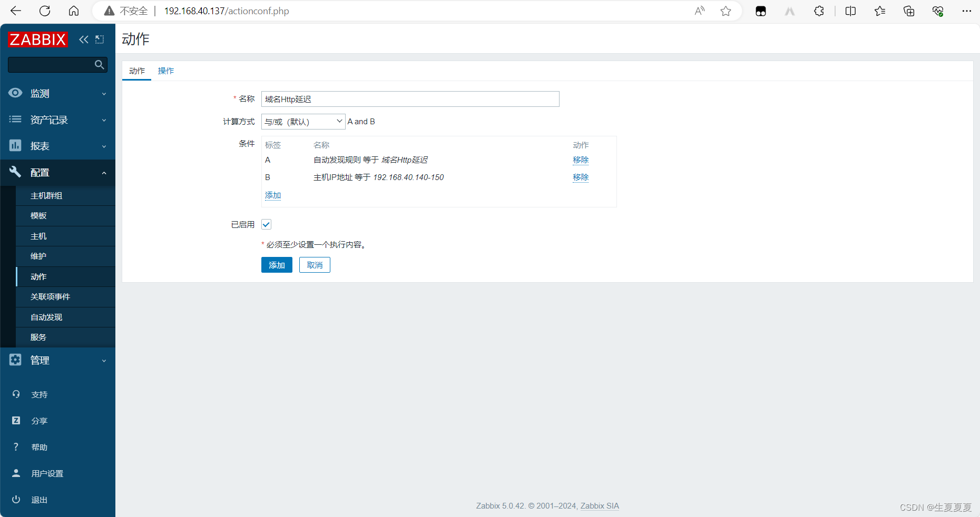This screenshot has height=517, width=980.
Task: Switch to the 操作 tab
Action: [x=166, y=71]
